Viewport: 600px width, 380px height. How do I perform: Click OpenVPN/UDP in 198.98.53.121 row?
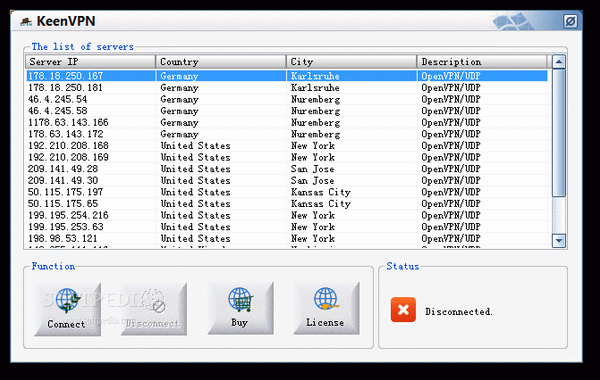451,238
